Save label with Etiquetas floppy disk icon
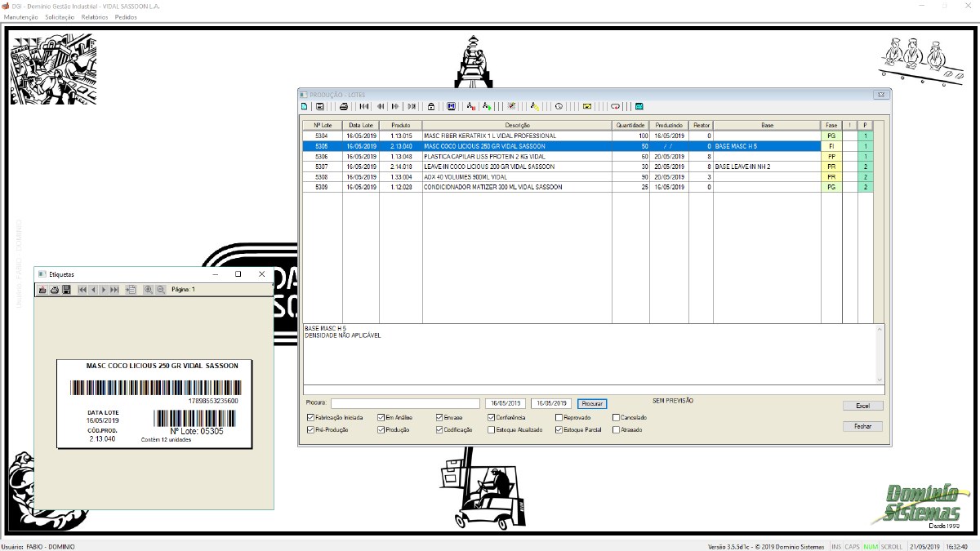This screenshot has height=551, width=980. tap(66, 289)
